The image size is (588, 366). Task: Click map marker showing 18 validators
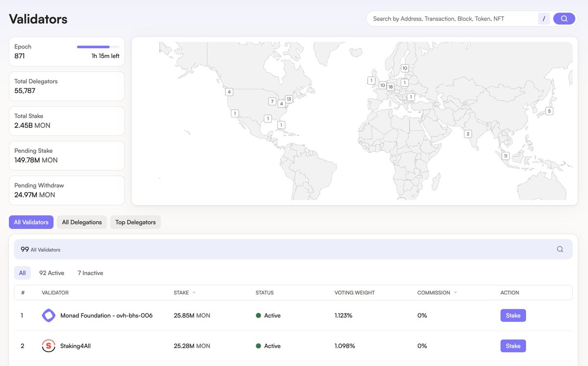click(x=391, y=87)
